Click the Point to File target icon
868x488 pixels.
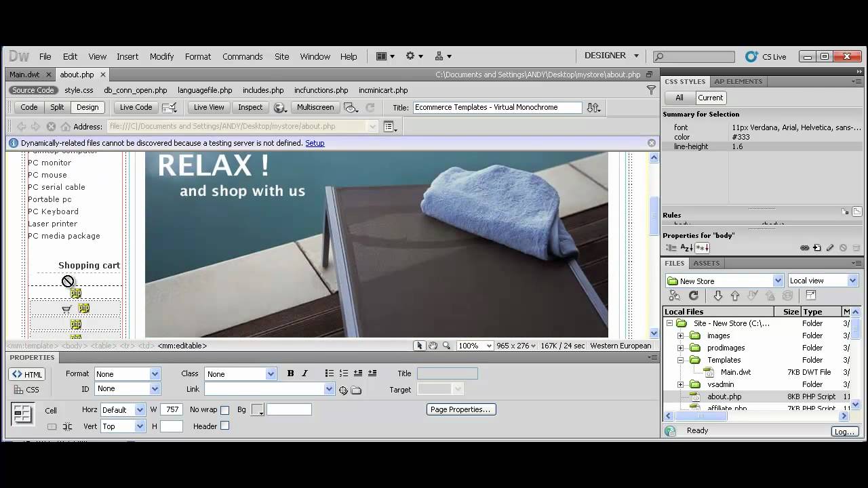(x=343, y=390)
